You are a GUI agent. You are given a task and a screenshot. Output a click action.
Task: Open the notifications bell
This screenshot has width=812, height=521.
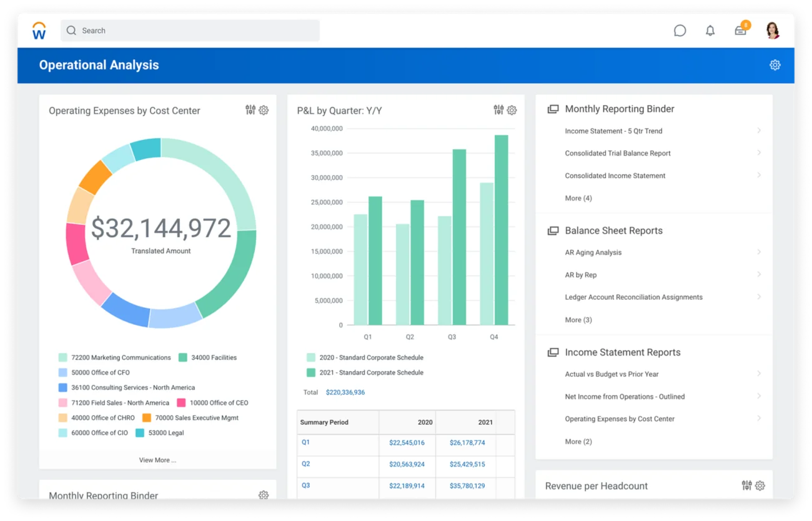coord(710,30)
